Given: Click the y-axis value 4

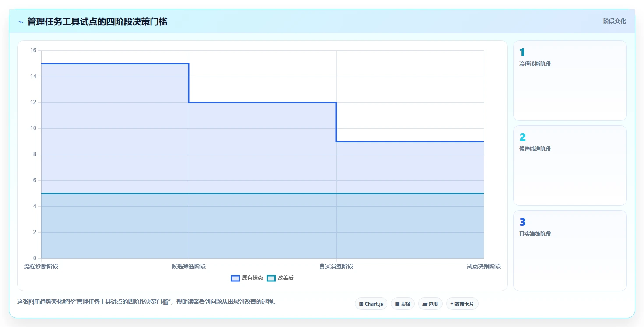Looking at the screenshot, I should tap(35, 206).
